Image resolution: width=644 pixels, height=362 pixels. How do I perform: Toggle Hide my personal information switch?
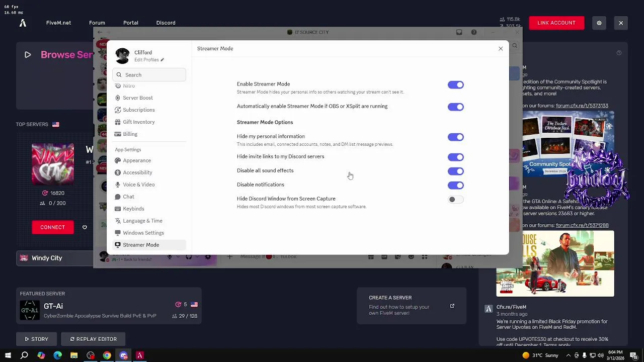(x=455, y=137)
